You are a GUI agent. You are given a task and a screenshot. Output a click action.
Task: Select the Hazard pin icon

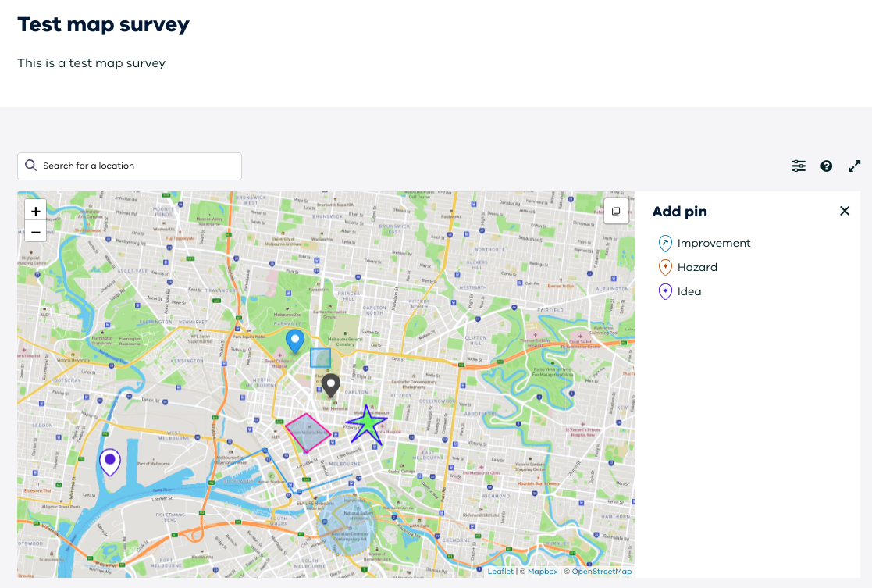[x=665, y=268]
